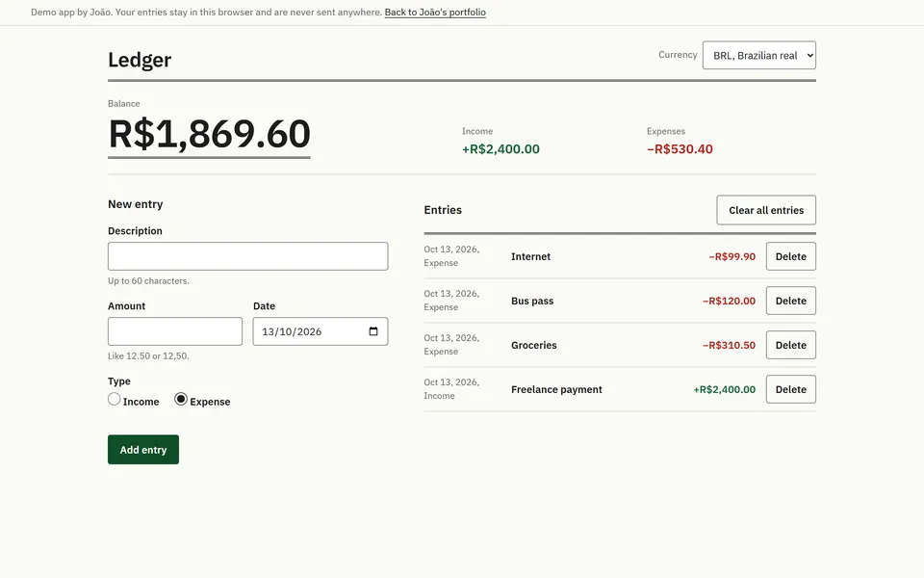The height and width of the screenshot is (578, 924).
Task: Click the Date field showing 13/10/2026
Action: 320,331
